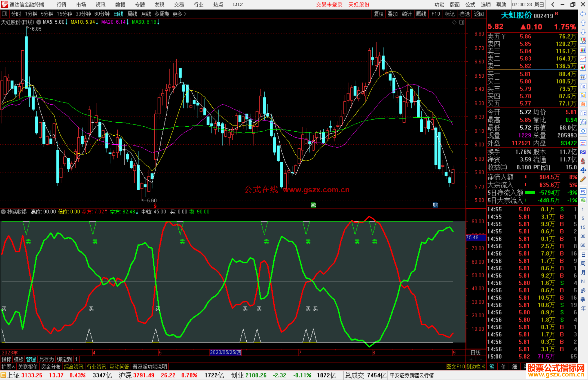Toggle the 天虹股份(日线) MA indicator circle
588x380 pixels.
[39, 22]
